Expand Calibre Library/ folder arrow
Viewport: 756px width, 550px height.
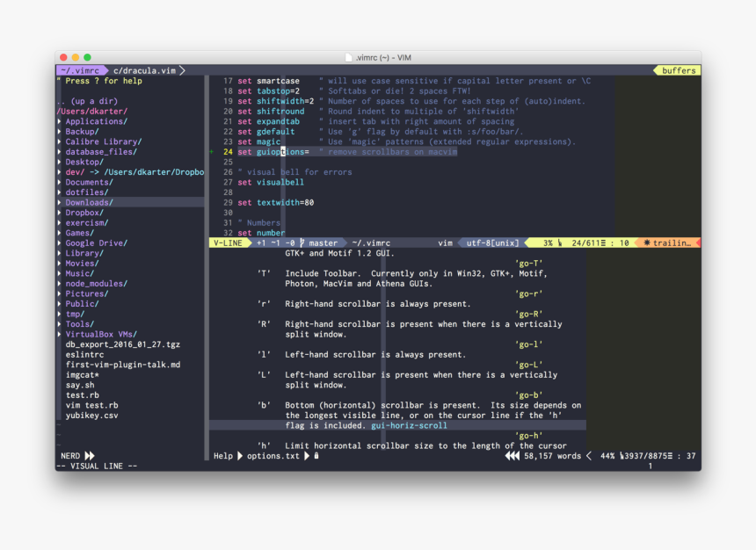[59, 141]
